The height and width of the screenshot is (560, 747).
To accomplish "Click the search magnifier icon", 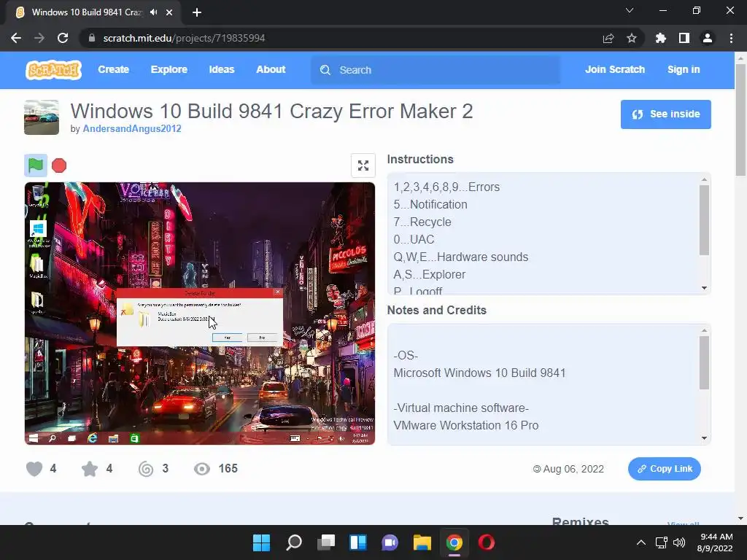I will point(325,70).
